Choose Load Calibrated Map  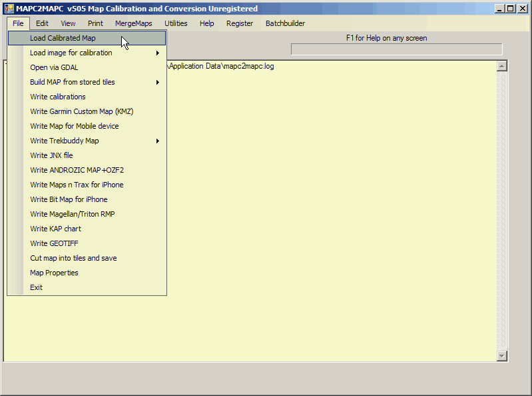[x=87, y=38]
